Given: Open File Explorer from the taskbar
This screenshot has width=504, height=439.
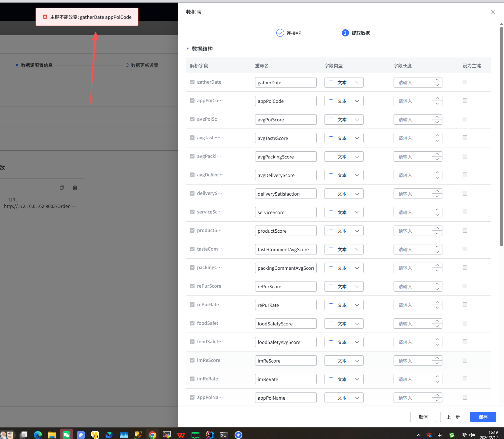Looking at the screenshot, I should pyautogui.click(x=52, y=435).
